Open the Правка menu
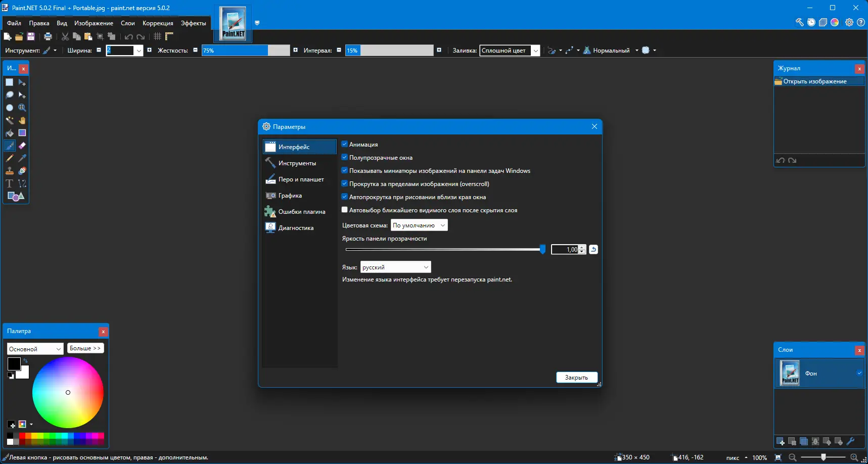The image size is (868, 464). tap(39, 23)
